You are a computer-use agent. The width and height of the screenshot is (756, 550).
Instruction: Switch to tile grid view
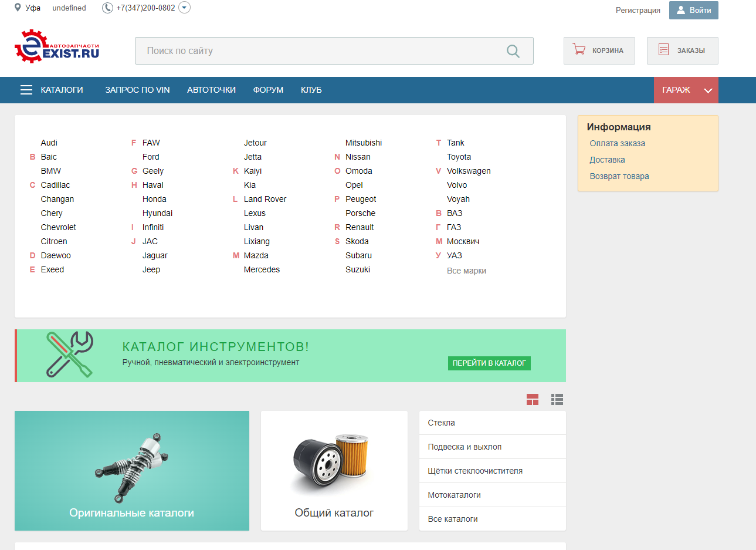coord(533,400)
